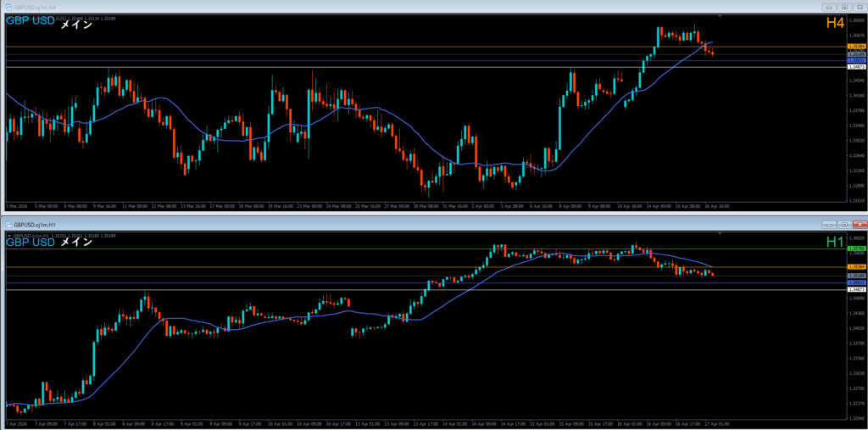Click the white 1.34873 price tag on H4 chart
The width and height of the screenshot is (868, 430).
(855, 67)
